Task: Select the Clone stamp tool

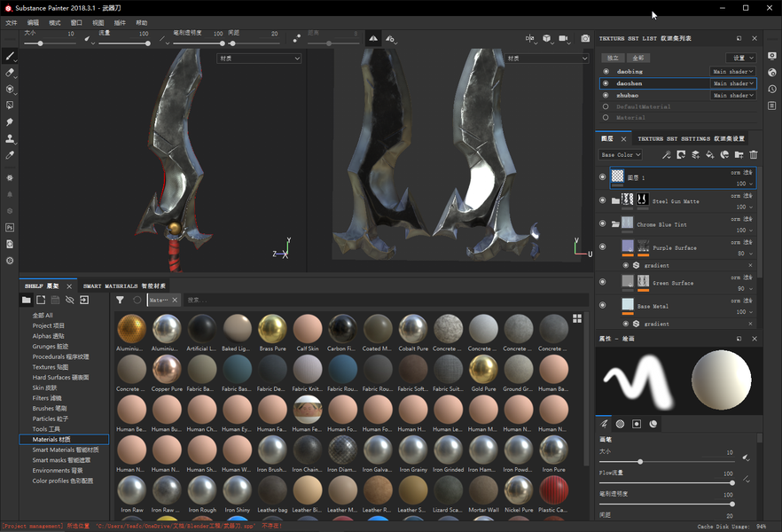Action: 10,138
